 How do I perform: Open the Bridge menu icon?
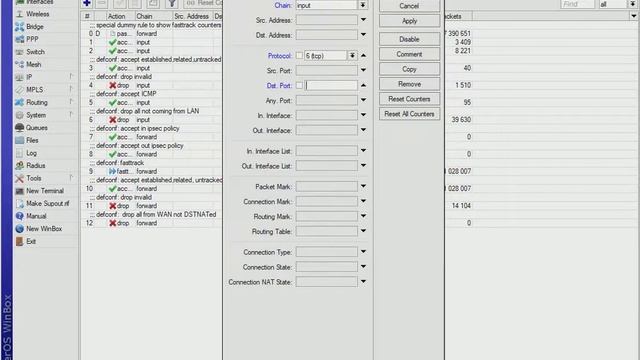click(19, 27)
